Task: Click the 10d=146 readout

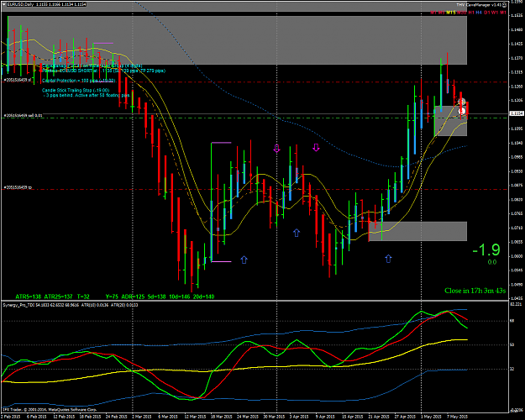Action: click(x=180, y=297)
